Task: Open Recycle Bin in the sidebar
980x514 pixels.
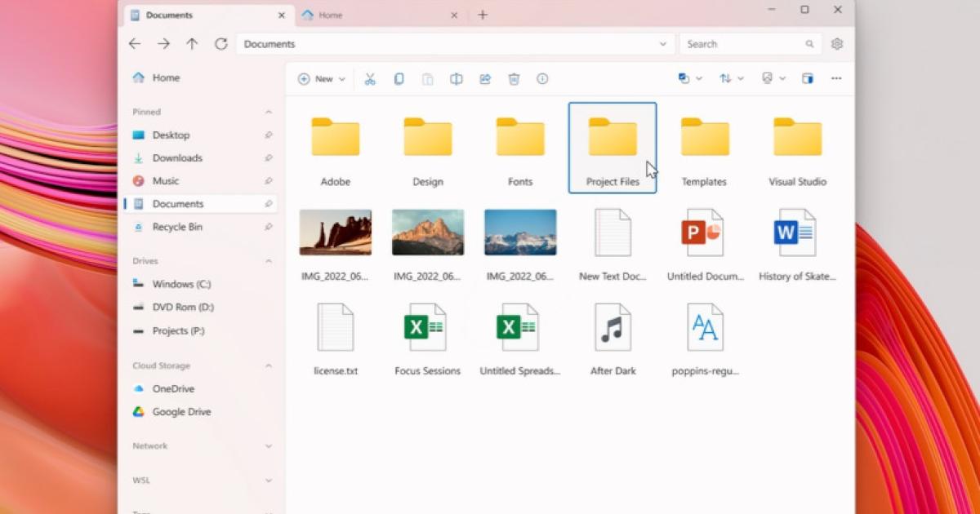Action: click(x=201, y=227)
